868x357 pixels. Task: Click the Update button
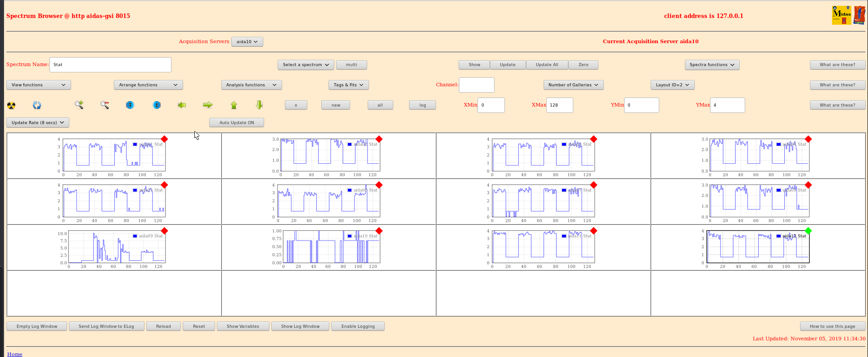pos(508,65)
